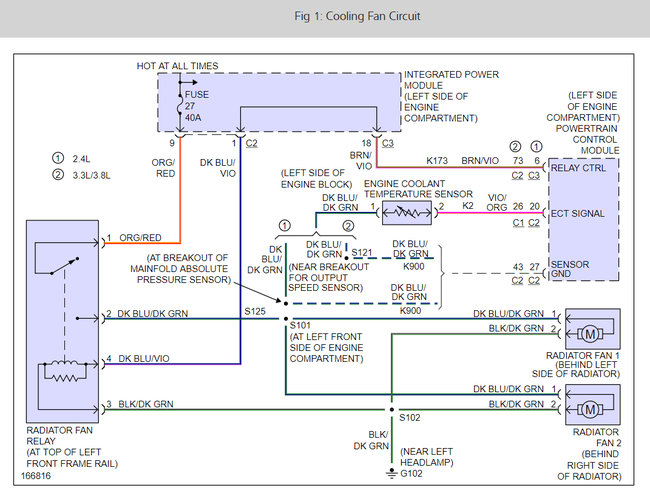The height and width of the screenshot is (493, 650).
Task: Click the 'S102' splice label
Action: click(x=410, y=418)
